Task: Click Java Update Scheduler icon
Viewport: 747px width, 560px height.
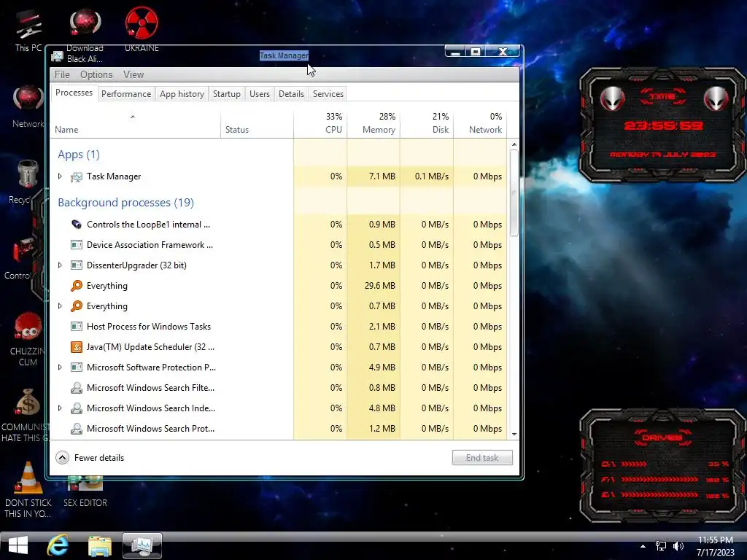Action: 76,346
